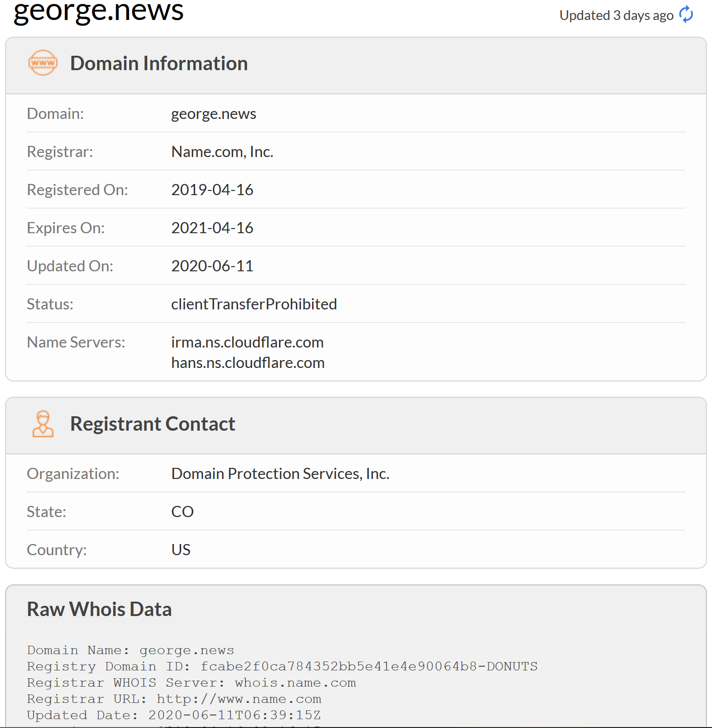Click country value US
The image size is (712, 728).
pyautogui.click(x=181, y=550)
